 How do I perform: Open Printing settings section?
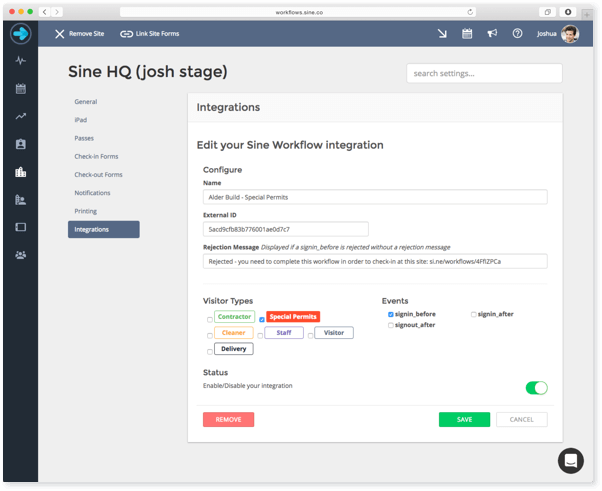86,211
